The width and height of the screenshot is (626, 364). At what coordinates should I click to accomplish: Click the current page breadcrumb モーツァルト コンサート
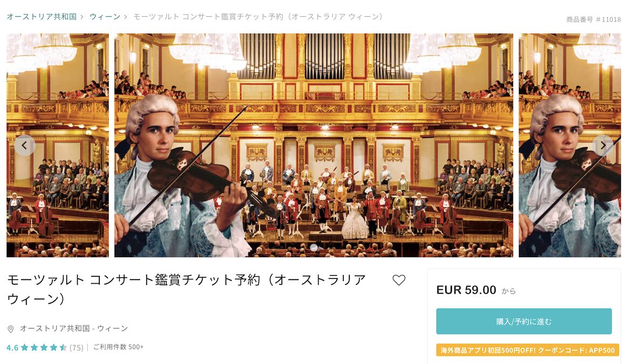point(258,17)
